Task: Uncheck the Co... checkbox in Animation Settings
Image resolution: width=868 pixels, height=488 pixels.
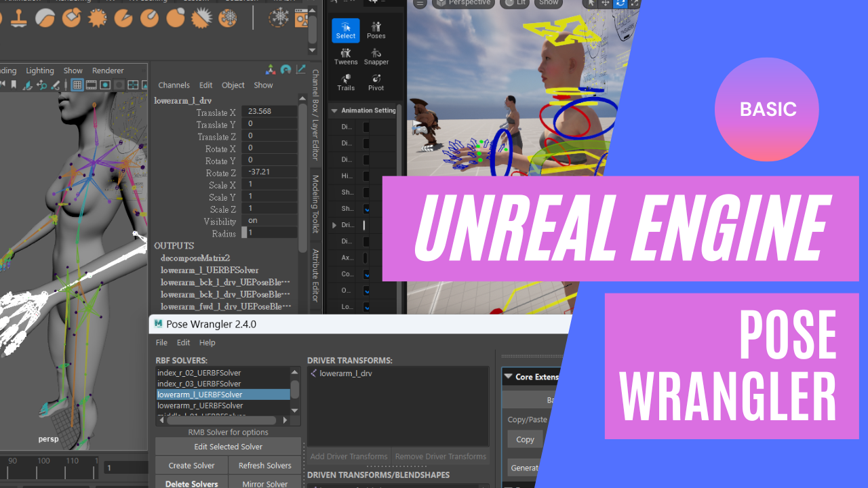Action: (x=366, y=274)
